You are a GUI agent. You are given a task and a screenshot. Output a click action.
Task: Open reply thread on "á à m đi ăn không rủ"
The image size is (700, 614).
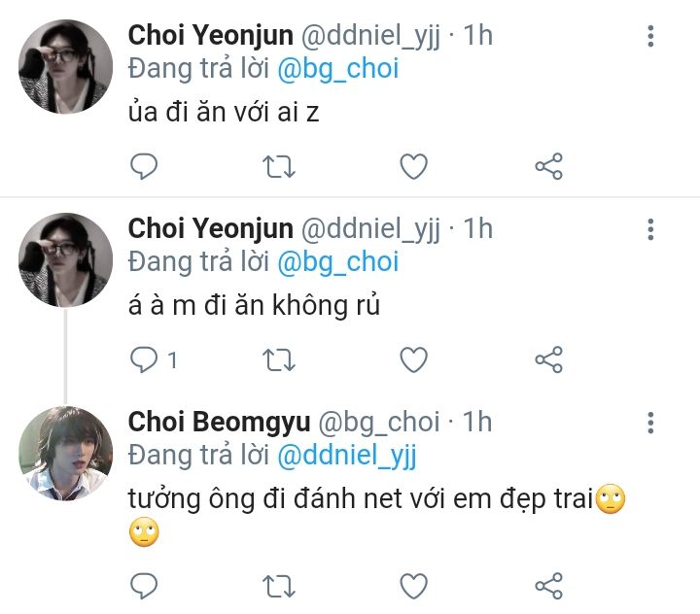154,359
